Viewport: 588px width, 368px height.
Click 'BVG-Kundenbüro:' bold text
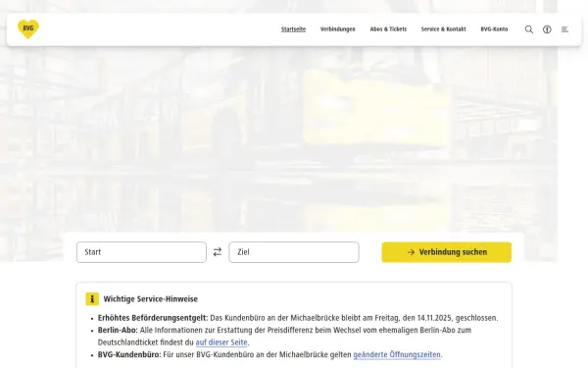coord(129,354)
